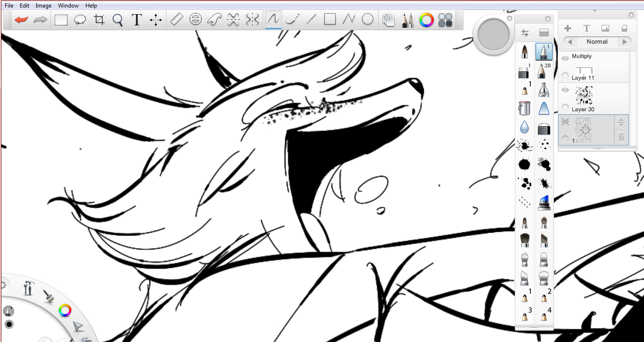Switch to previous blend mode with left arrow

pos(570,42)
